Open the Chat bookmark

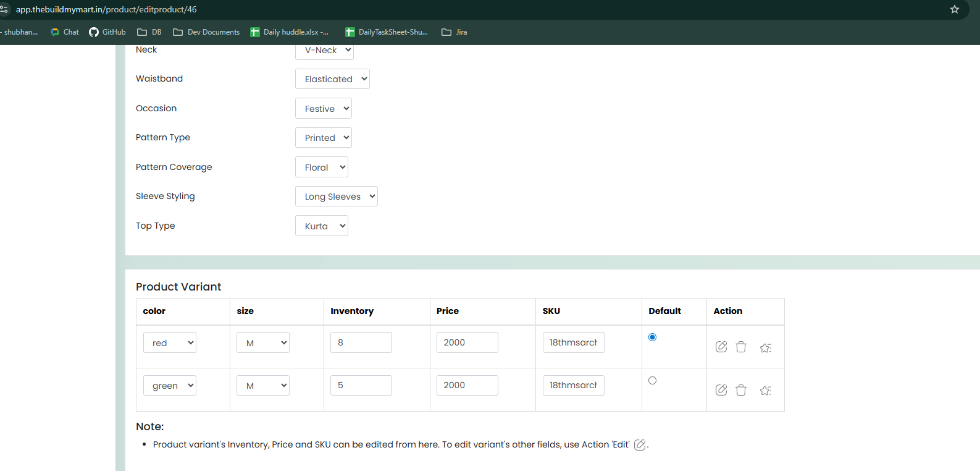[x=65, y=32]
